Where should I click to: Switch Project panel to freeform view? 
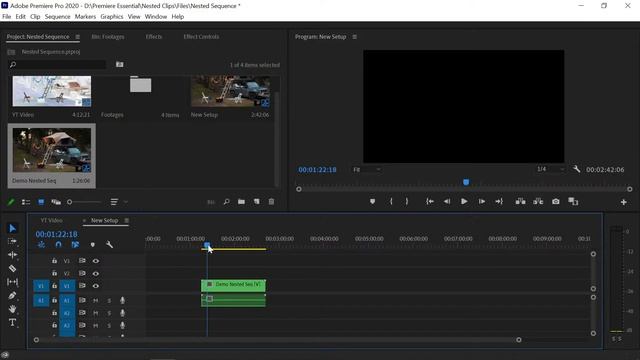coord(56,202)
